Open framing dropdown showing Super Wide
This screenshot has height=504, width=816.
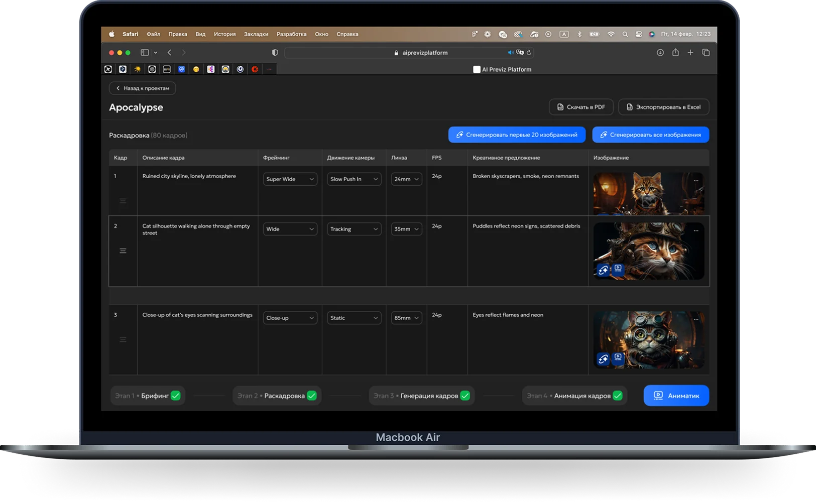(x=290, y=179)
